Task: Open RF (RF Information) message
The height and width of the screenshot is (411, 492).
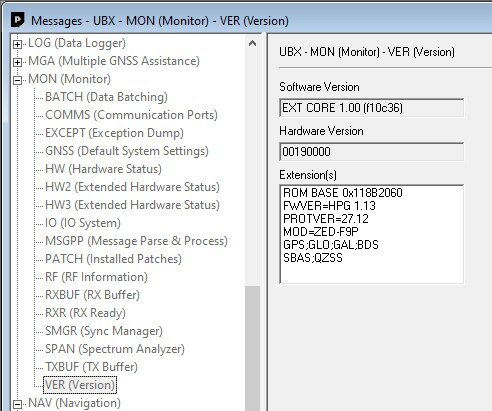Action: click(x=96, y=277)
